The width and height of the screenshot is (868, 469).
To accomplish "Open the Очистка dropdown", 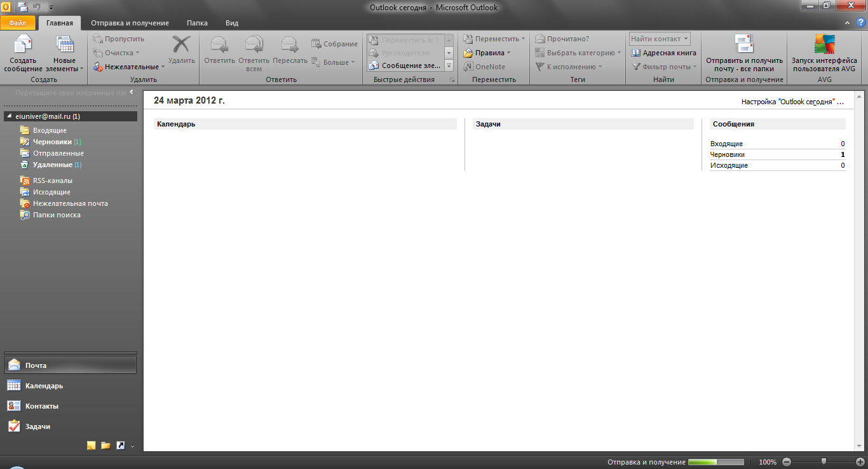I will [x=116, y=53].
